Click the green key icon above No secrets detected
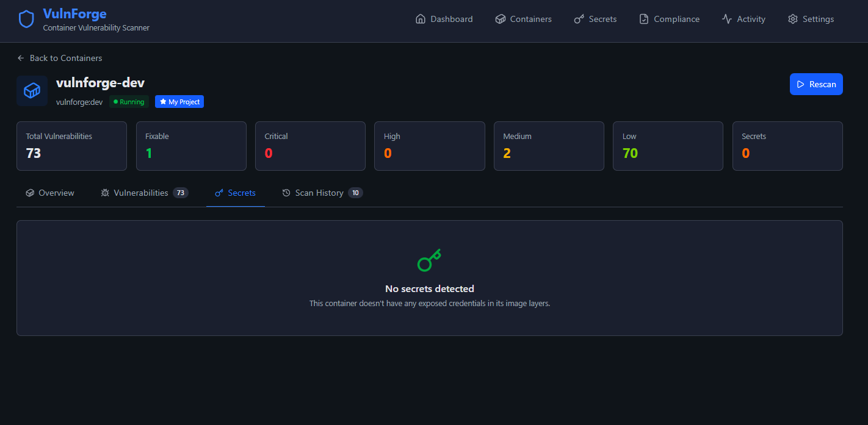The height and width of the screenshot is (425, 868). (429, 260)
